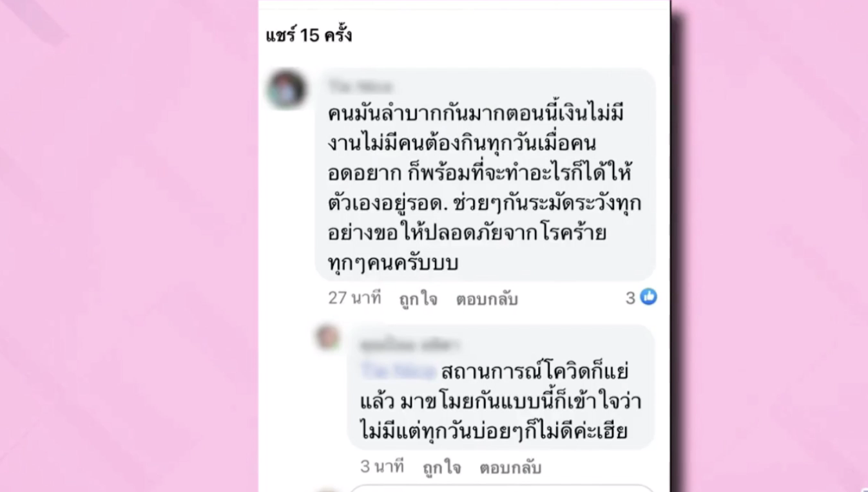Image resolution: width=868 pixels, height=492 pixels.
Task: Open the reply author's blurred name
Action: 409,345
